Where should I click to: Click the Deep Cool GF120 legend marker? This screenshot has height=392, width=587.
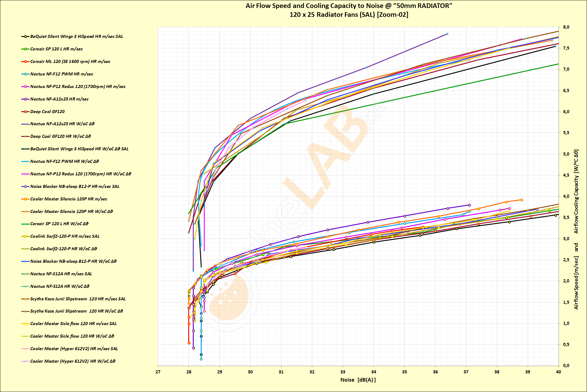point(25,112)
